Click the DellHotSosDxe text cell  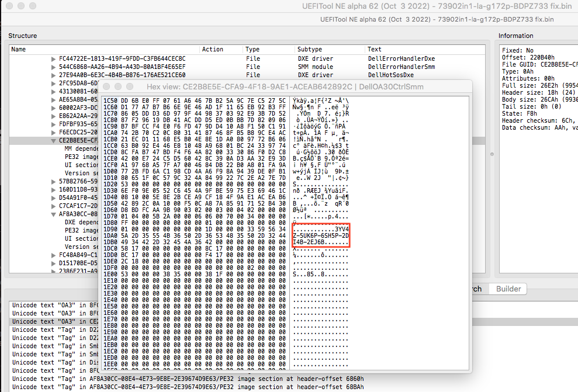click(x=391, y=75)
